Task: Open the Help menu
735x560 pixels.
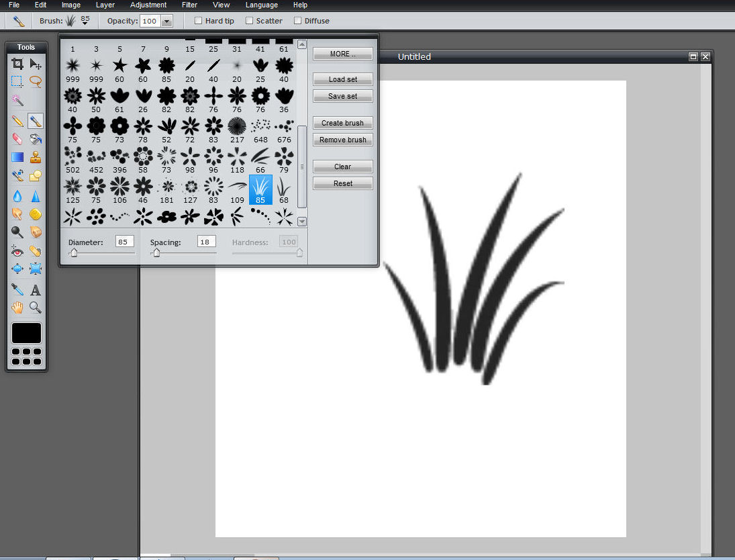Action: [300, 5]
